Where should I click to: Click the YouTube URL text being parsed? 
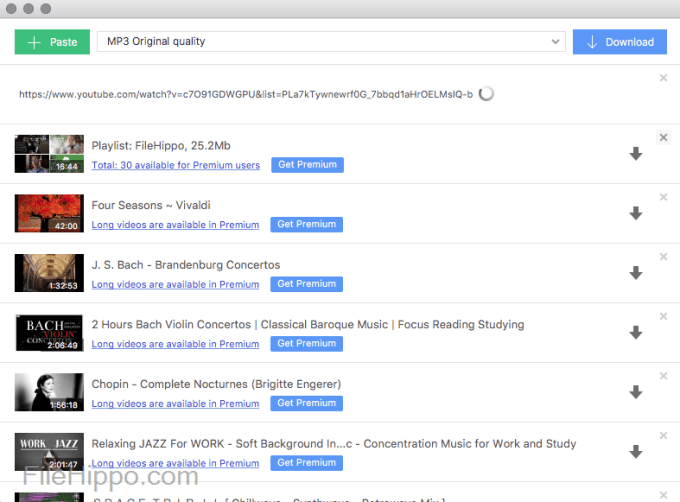point(246,94)
